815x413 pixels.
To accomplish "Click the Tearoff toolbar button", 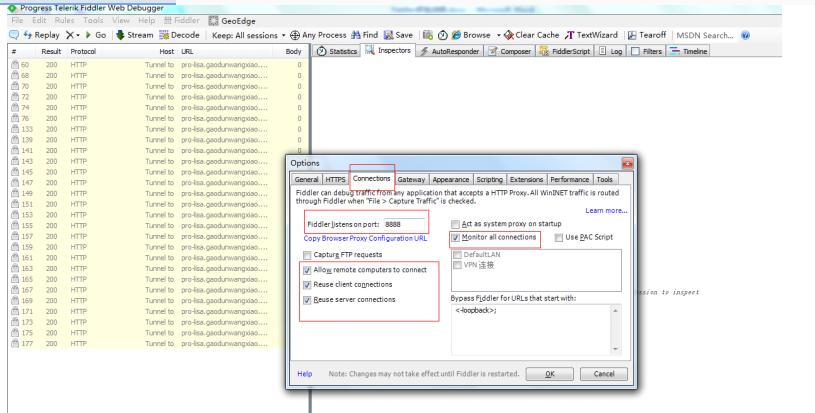I will [x=647, y=35].
